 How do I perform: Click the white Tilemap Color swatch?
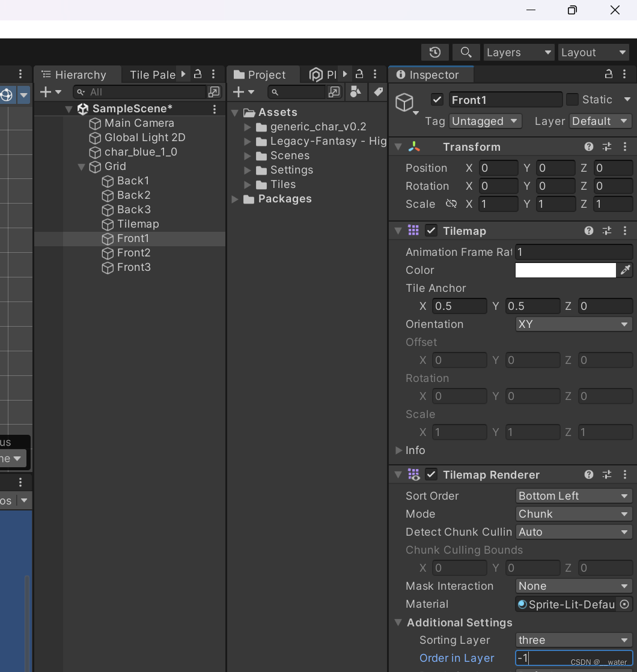pos(565,270)
